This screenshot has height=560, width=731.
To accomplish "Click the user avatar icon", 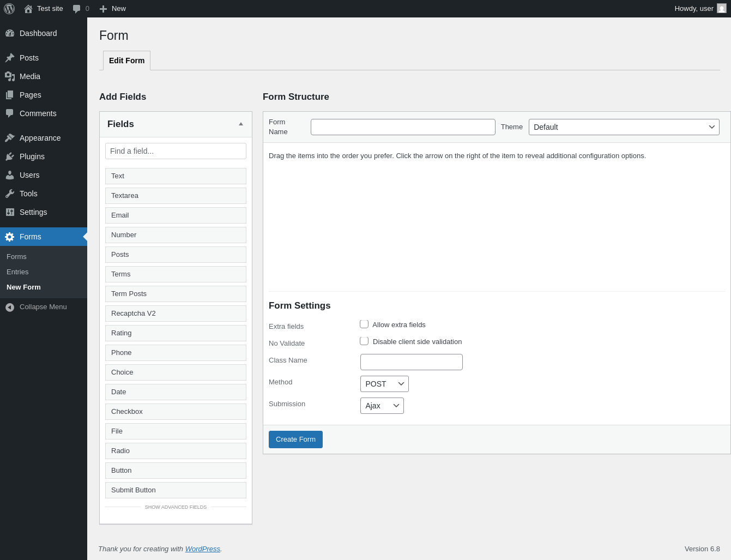I will click(722, 9).
